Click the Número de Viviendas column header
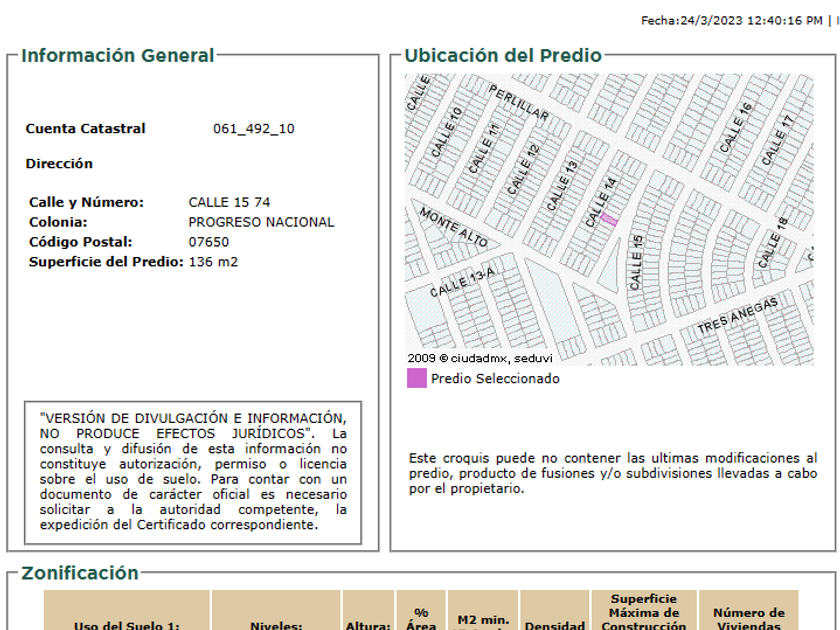 point(748,618)
